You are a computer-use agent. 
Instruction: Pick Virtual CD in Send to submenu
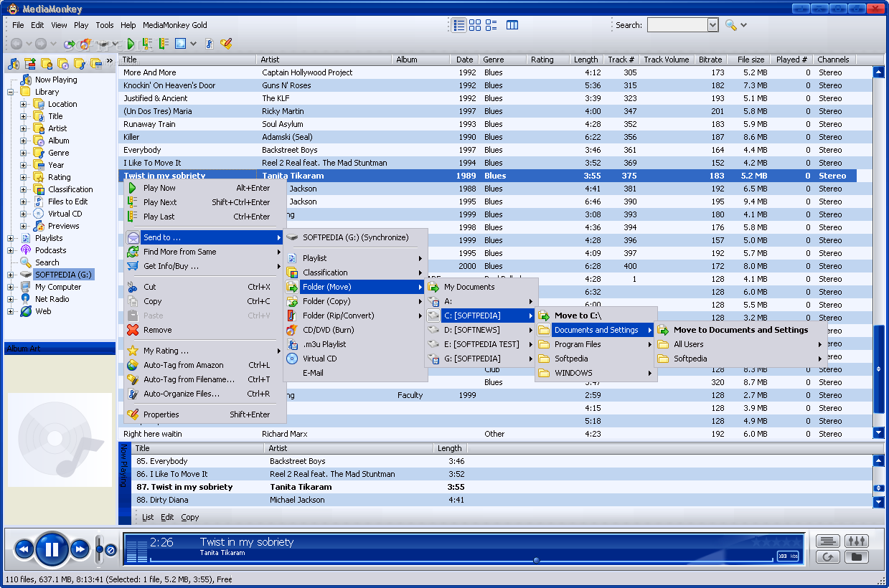coord(355,359)
